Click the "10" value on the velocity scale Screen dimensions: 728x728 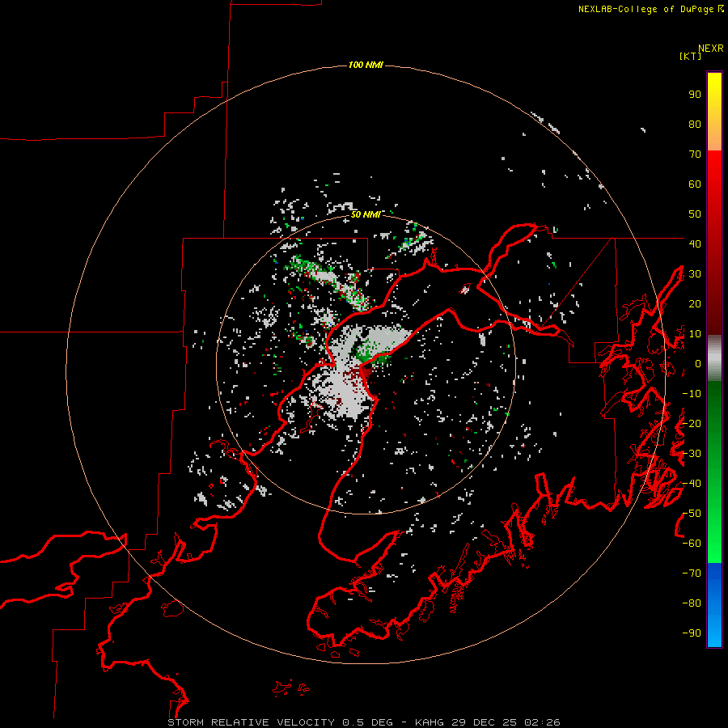point(695,334)
